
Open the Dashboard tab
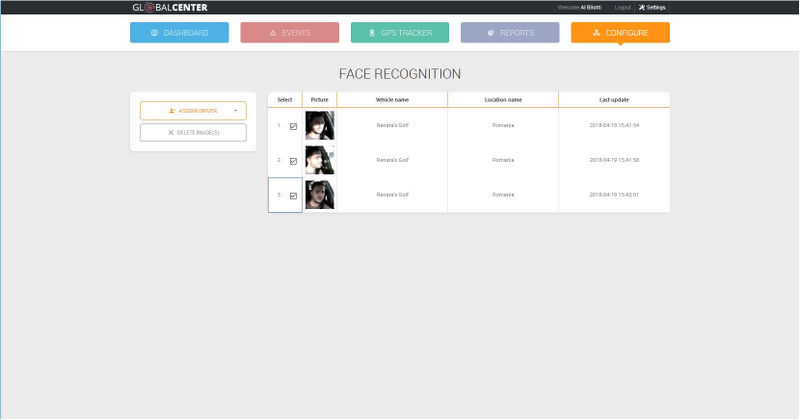[179, 33]
